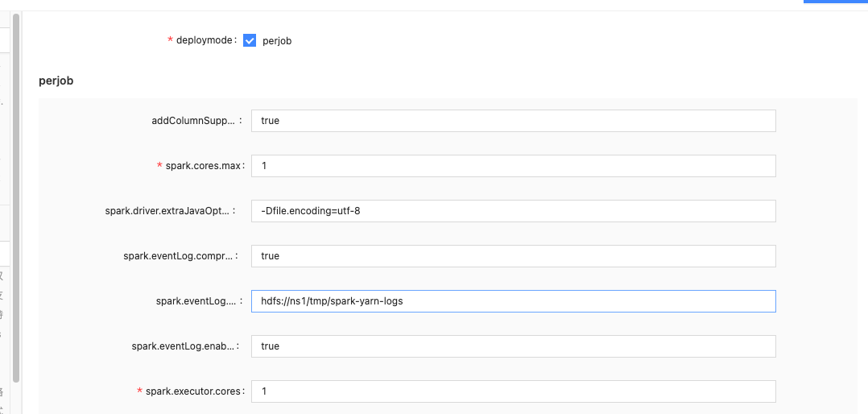Focus the hdfs://ns1/tmp/spark-yarn-logs field

point(513,301)
